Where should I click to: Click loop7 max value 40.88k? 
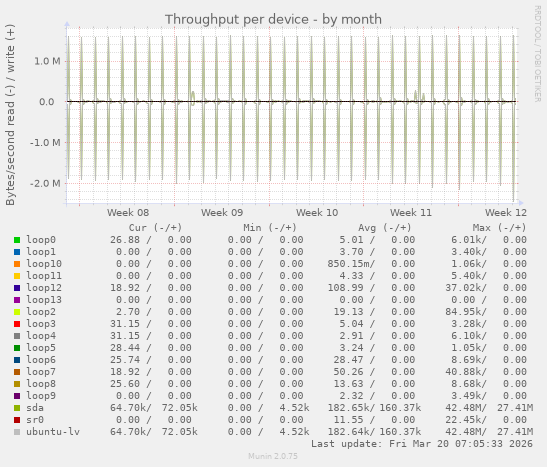click(463, 372)
